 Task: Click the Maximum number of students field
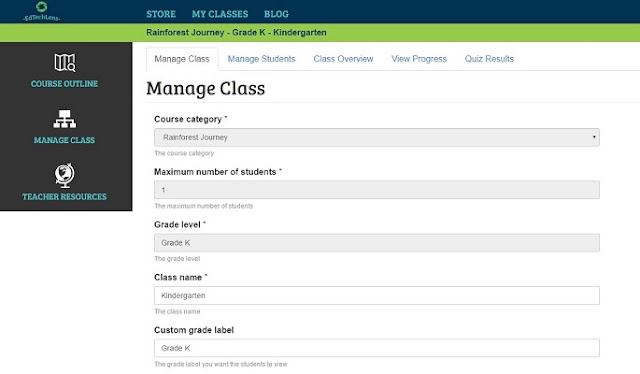pos(377,190)
